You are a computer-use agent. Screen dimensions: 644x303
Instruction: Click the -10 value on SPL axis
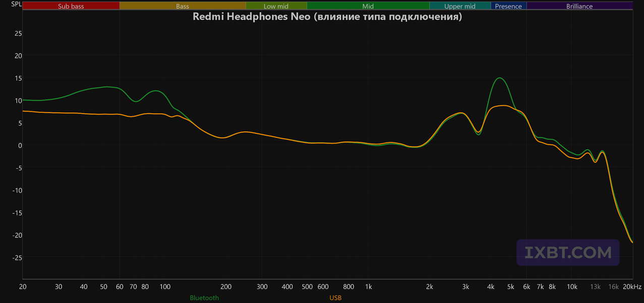[x=17, y=190]
